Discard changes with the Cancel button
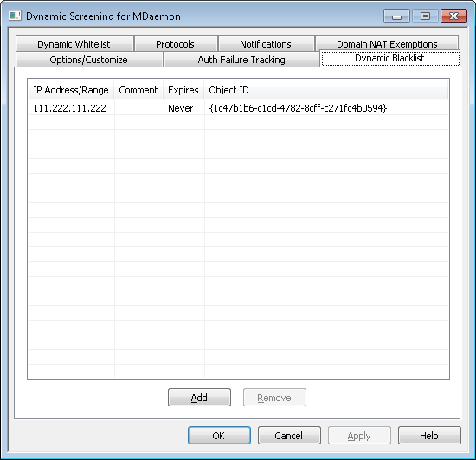 click(x=289, y=436)
